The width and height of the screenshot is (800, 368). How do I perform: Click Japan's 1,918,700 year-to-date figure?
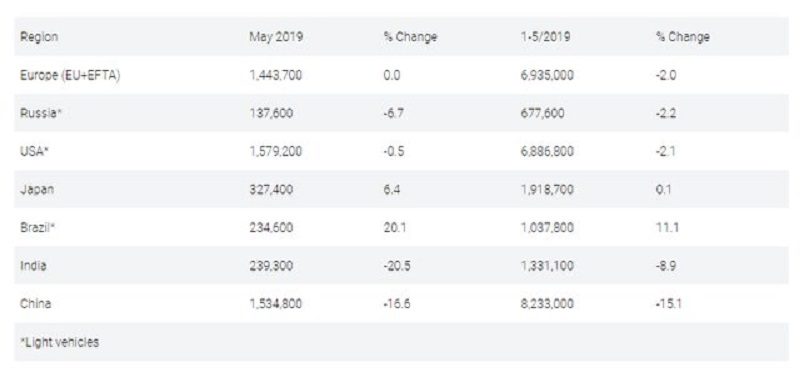click(x=547, y=190)
